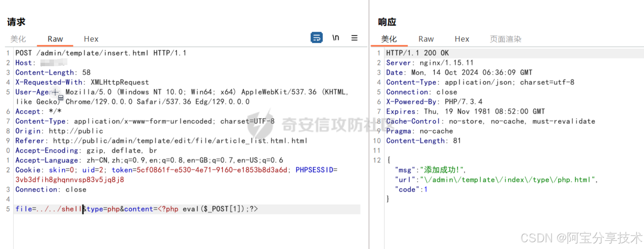
Task: Click the response Connection: close header
Action: coord(422,92)
